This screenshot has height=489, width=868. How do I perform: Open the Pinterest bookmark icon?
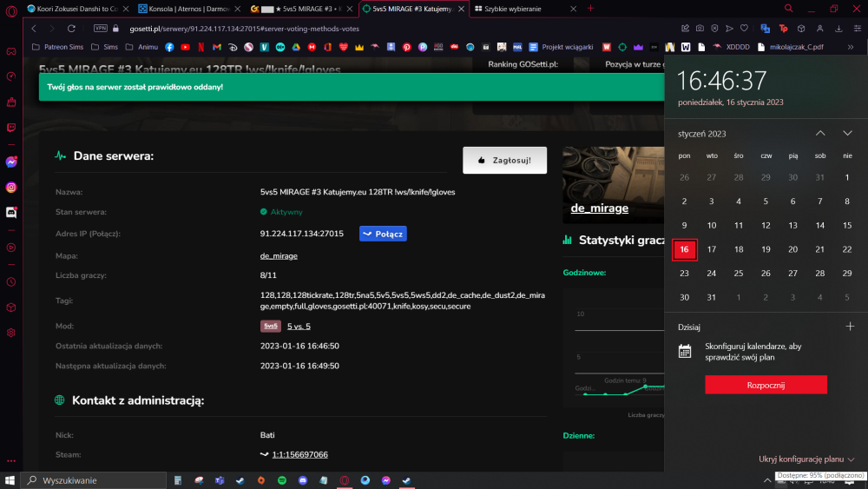407,47
